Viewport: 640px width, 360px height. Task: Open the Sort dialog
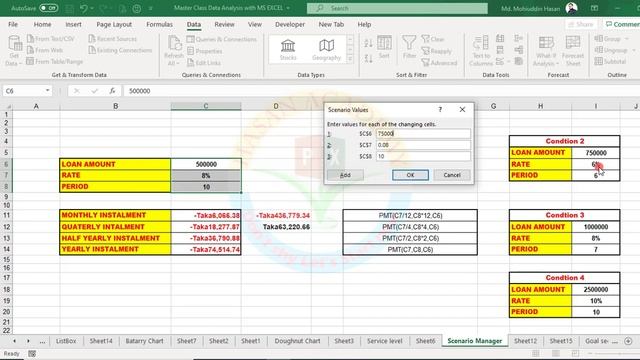coord(384,48)
